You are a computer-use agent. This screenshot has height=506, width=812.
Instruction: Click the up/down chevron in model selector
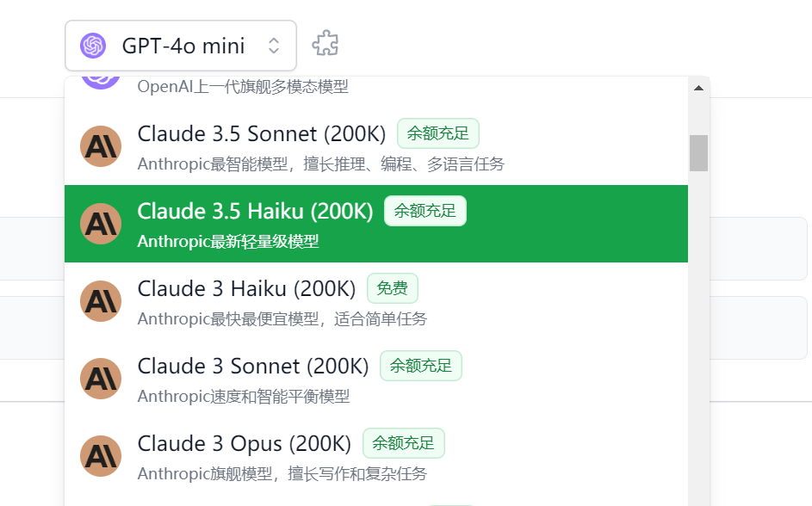pyautogui.click(x=274, y=46)
